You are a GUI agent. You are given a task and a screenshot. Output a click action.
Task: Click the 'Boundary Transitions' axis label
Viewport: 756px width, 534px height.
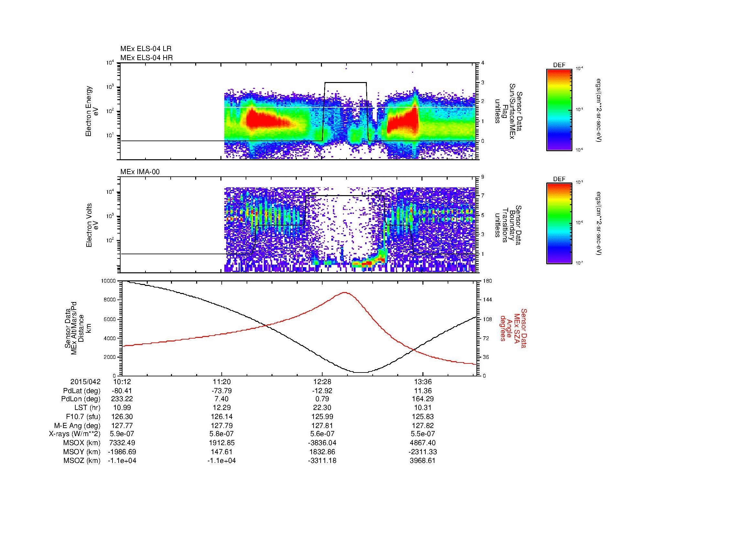[x=508, y=225]
